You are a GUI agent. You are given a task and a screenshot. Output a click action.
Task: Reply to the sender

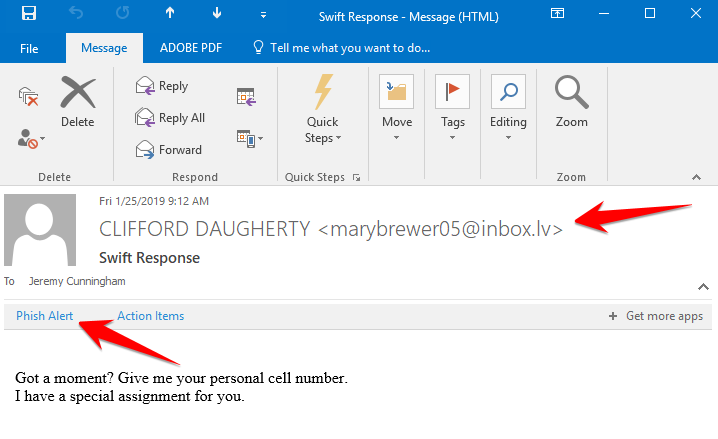tap(162, 86)
